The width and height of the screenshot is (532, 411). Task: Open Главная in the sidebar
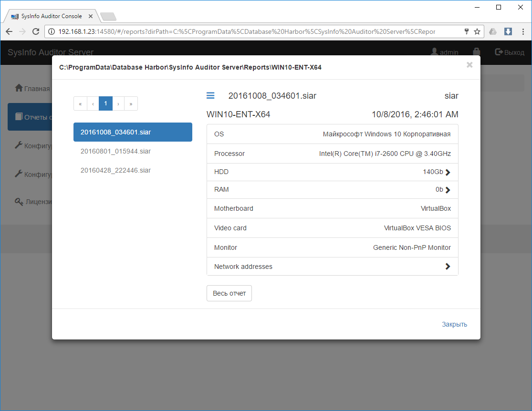pyautogui.click(x=32, y=89)
